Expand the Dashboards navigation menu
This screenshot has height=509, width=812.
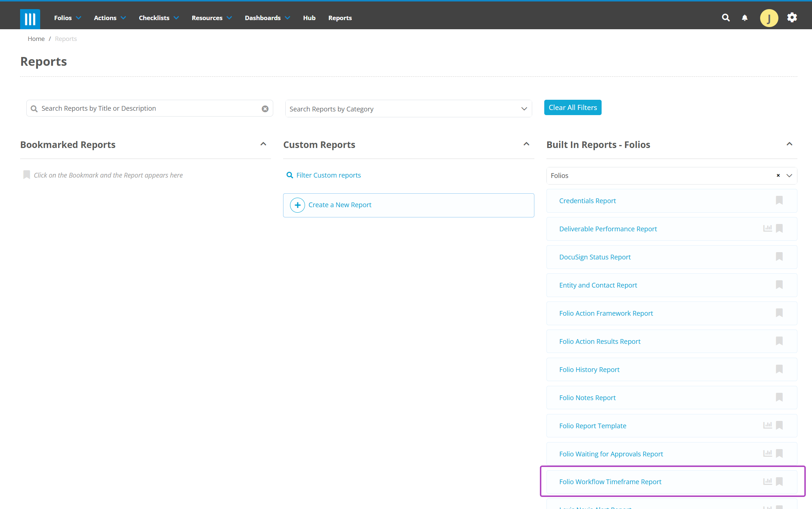pos(267,18)
